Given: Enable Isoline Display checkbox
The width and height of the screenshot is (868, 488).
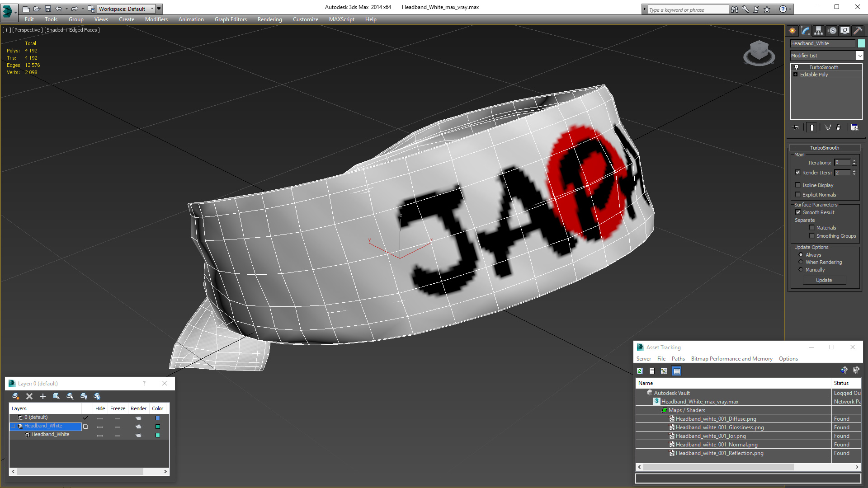Looking at the screenshot, I should 798,185.
